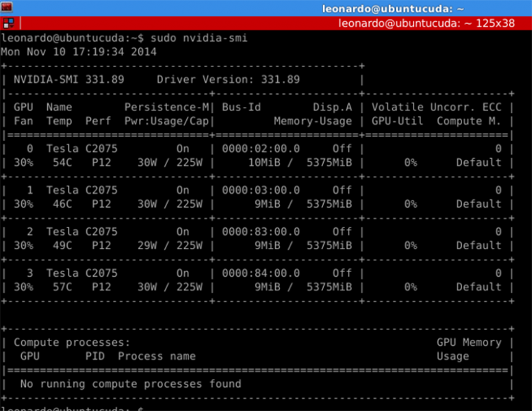
Task: Click 'No running compute processes found' message
Action: [131, 384]
